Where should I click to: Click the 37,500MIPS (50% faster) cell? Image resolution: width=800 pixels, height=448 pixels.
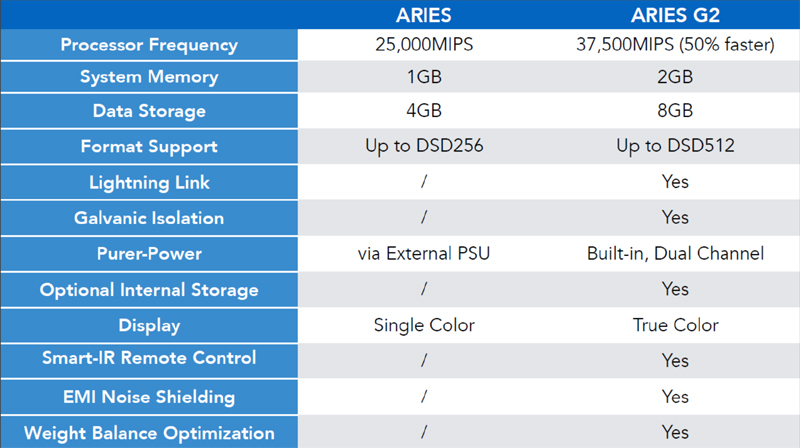point(675,45)
